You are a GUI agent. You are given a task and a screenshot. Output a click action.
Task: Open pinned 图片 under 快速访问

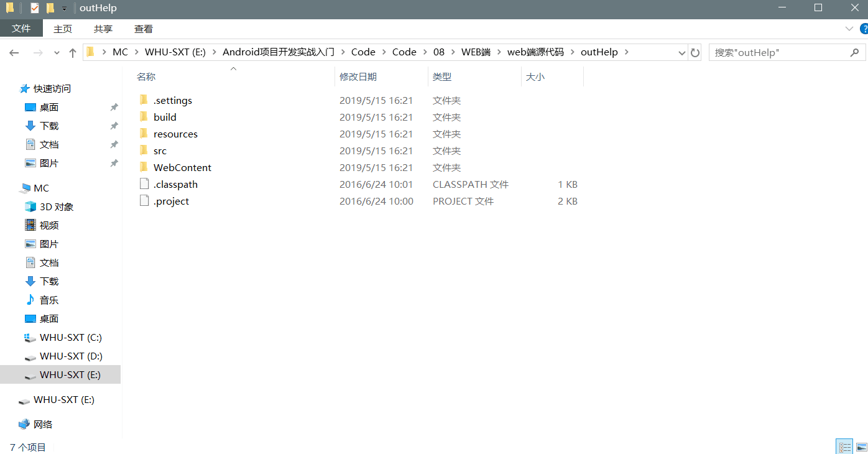pyautogui.click(x=49, y=163)
